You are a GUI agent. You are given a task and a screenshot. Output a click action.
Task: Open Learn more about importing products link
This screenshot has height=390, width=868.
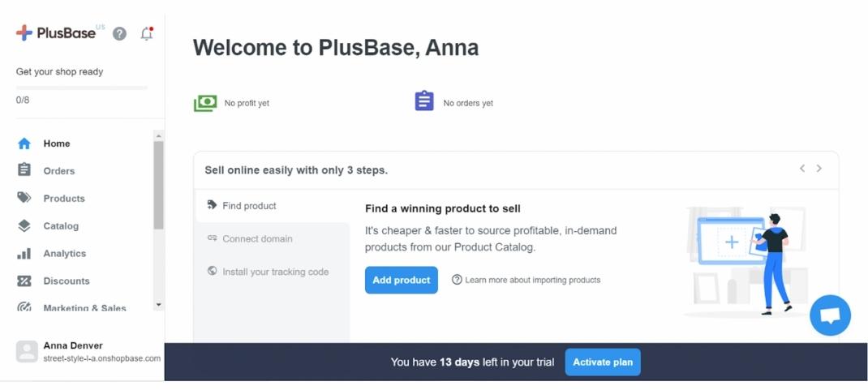(x=532, y=280)
